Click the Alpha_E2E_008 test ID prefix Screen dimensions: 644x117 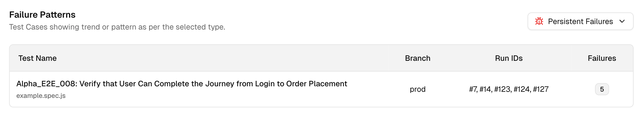coord(46,84)
